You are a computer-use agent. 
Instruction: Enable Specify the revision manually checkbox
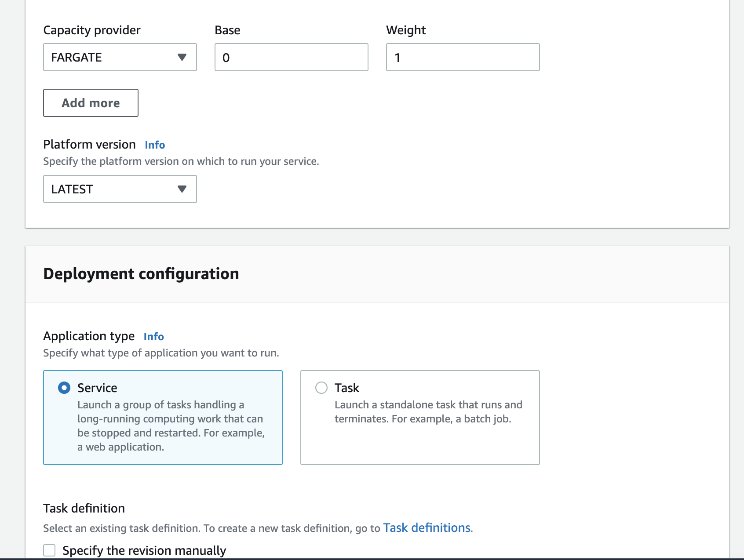[49, 549]
